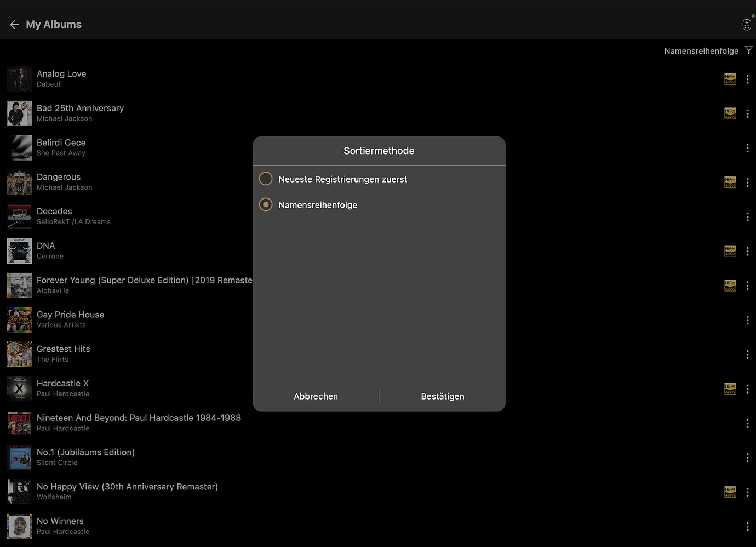
Task: Open the three-dot menu for Belirdi Gece
Action: pos(747,148)
